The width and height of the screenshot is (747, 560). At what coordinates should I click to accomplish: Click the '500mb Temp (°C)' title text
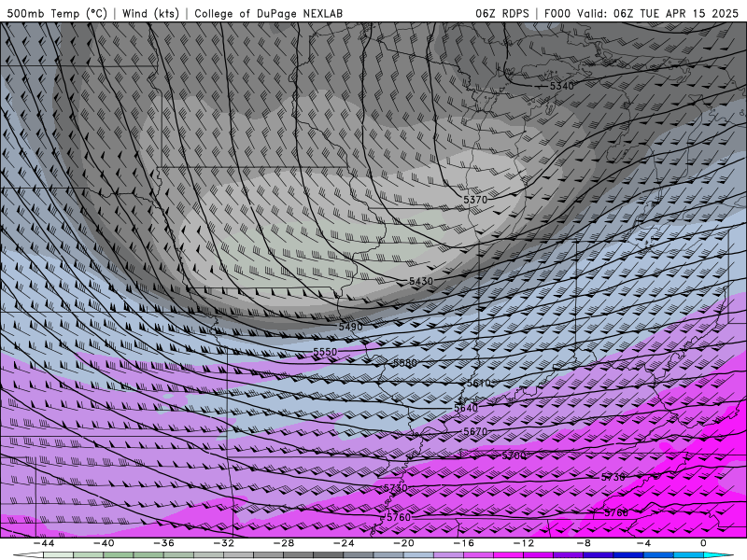tap(57, 13)
